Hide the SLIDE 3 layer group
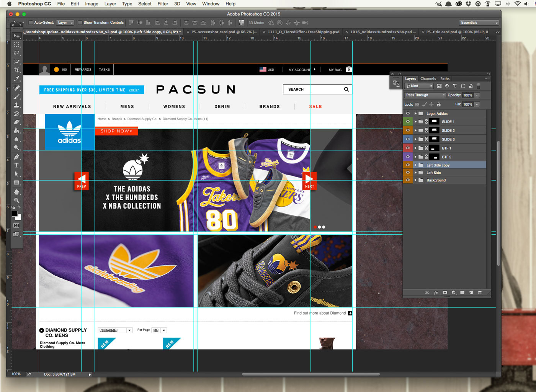The height and width of the screenshot is (392, 536). (408, 139)
